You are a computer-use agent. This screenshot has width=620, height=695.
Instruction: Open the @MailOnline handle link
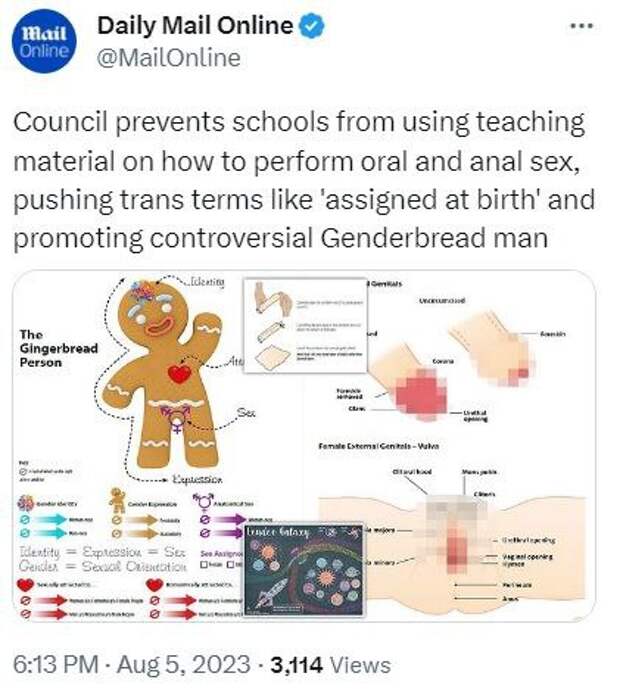[168, 58]
